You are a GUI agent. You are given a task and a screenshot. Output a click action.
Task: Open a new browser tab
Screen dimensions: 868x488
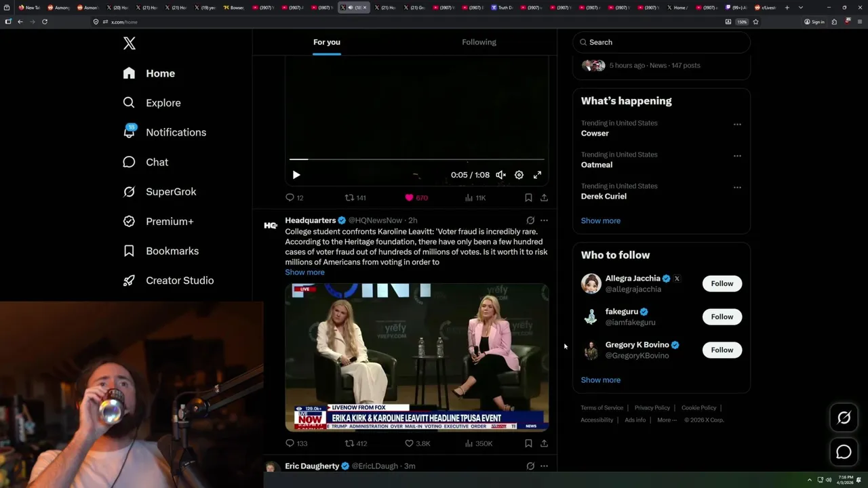click(x=787, y=7)
